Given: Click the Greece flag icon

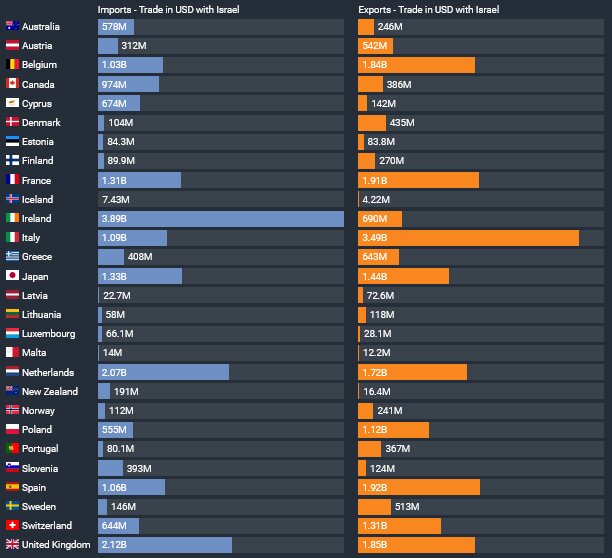Looking at the screenshot, I should (12, 257).
